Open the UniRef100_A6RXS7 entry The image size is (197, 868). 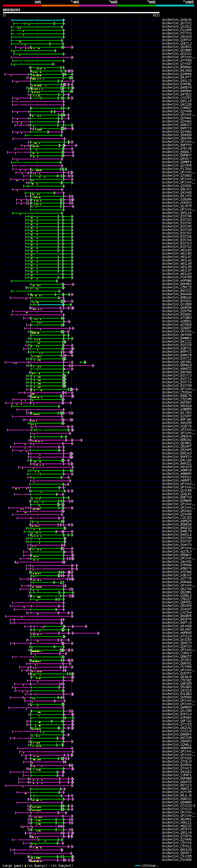coord(177,125)
